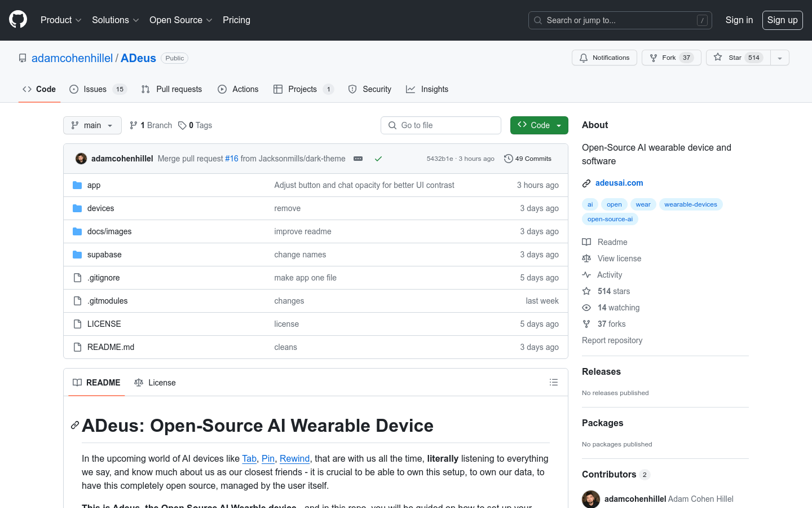
Task: Select the README tab
Action: pos(96,383)
